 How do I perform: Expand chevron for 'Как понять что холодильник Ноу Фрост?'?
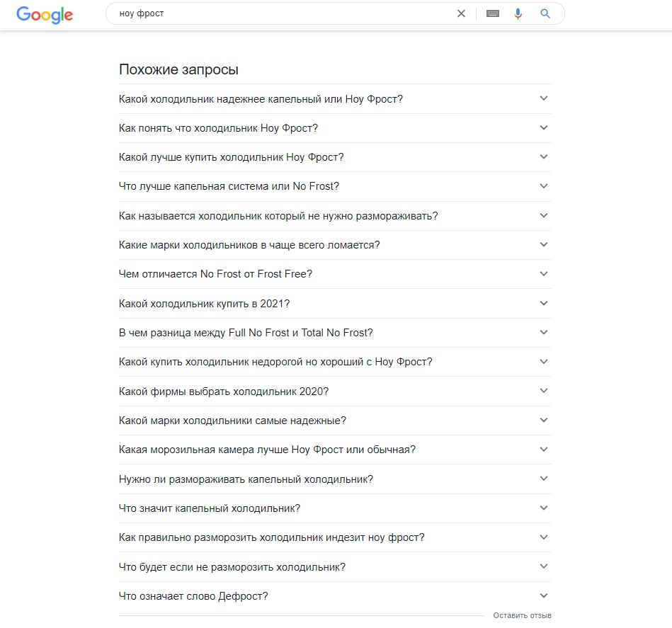[544, 127]
